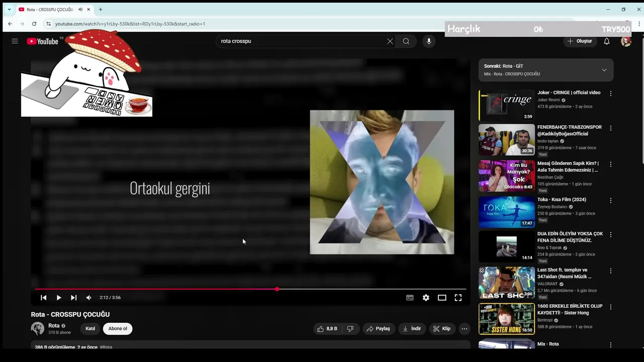Close the Rota - CROSSPU ÇOCUĞU tab
644x362 pixels.
(89, 10)
